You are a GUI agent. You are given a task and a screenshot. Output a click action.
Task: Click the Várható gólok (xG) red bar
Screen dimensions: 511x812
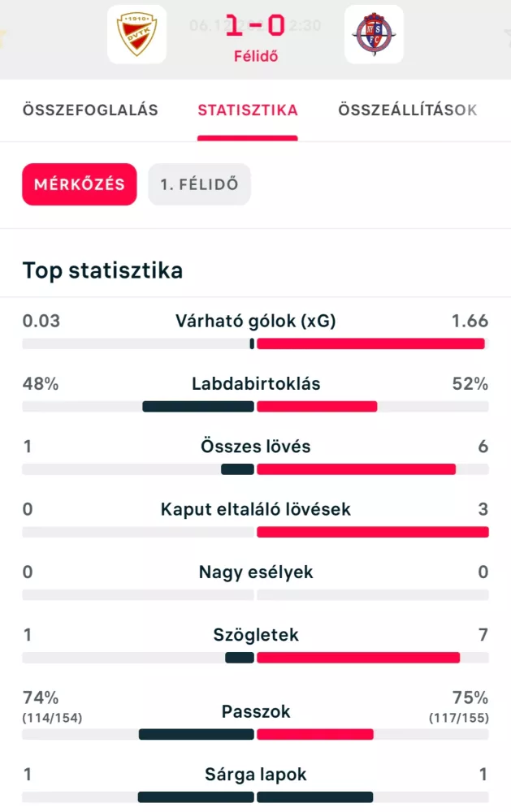pos(370,343)
